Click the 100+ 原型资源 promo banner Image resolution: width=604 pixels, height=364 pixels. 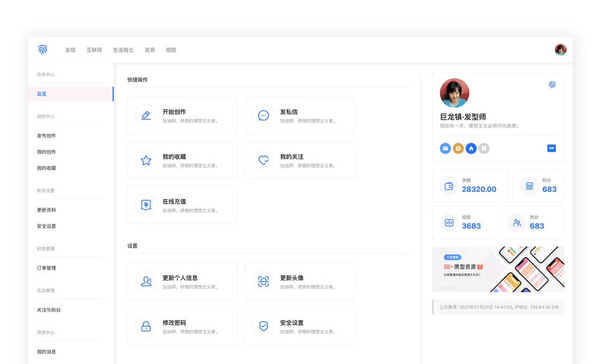(x=498, y=269)
